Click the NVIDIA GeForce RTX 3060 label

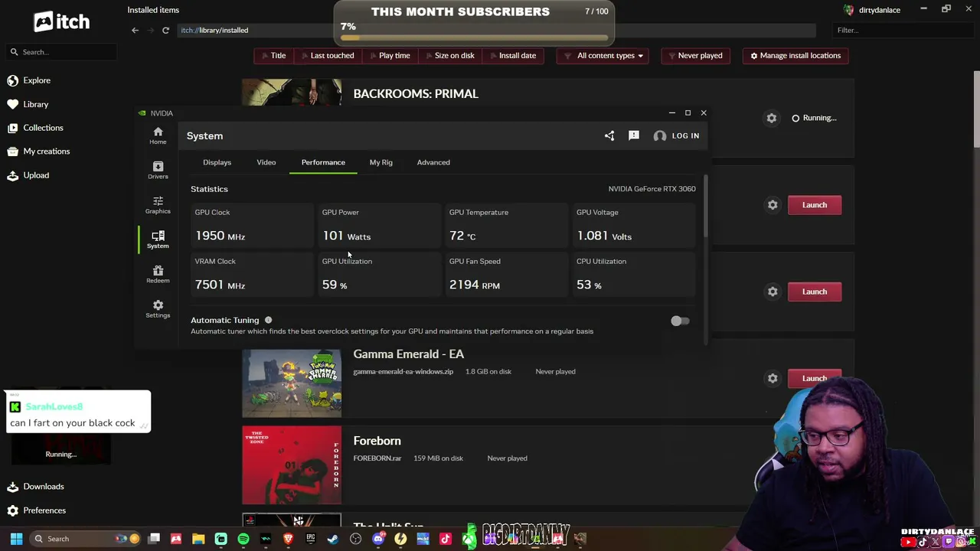[x=652, y=189]
